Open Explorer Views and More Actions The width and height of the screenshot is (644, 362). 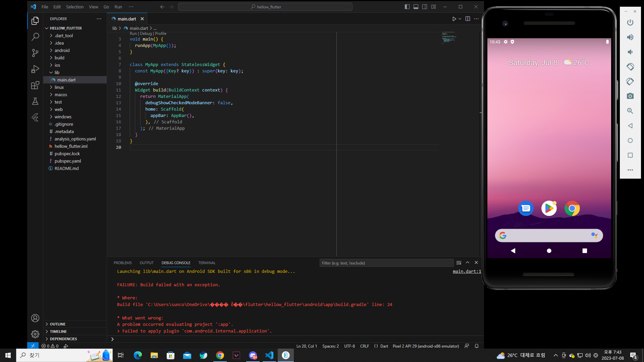99,19
